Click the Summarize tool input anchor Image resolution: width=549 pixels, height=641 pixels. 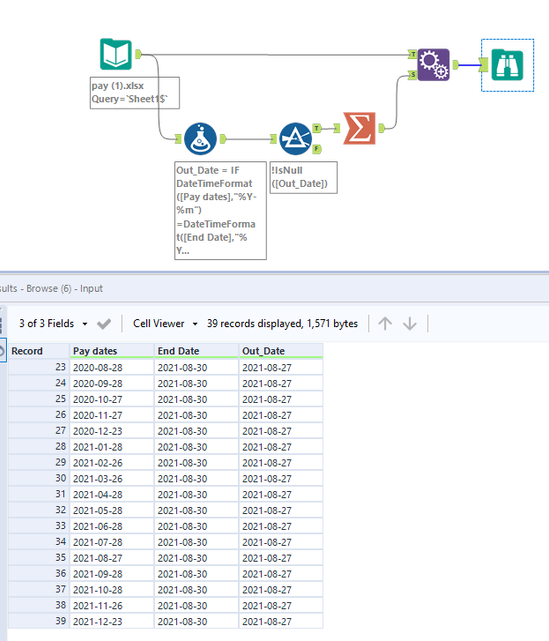tap(337, 128)
